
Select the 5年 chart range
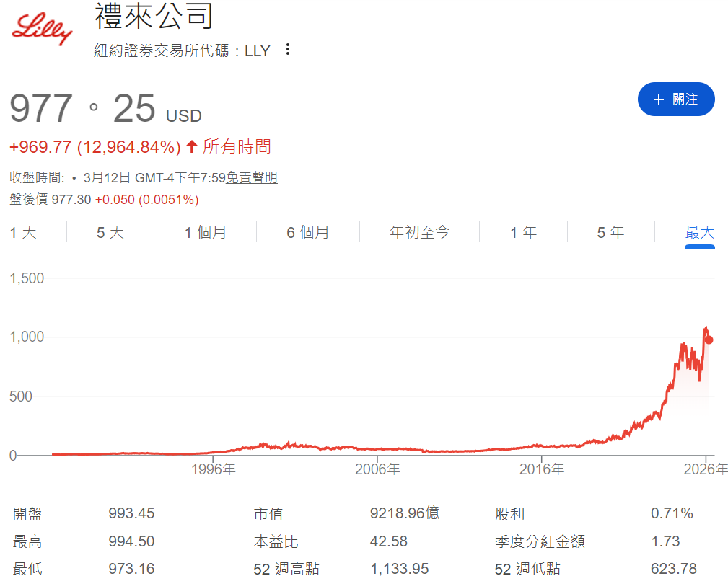610,232
